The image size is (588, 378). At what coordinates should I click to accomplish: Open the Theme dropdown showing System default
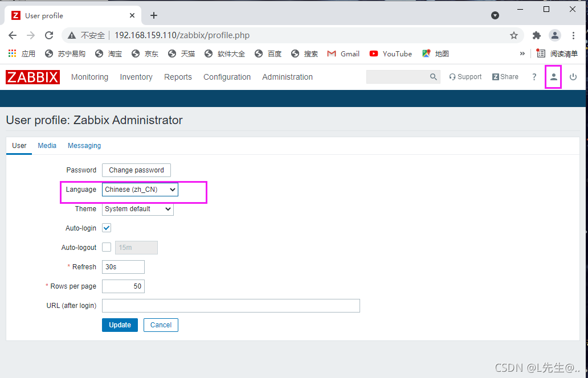(138, 209)
